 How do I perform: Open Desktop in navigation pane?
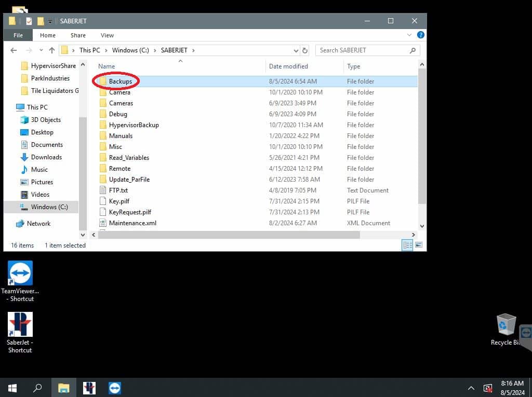[37, 132]
